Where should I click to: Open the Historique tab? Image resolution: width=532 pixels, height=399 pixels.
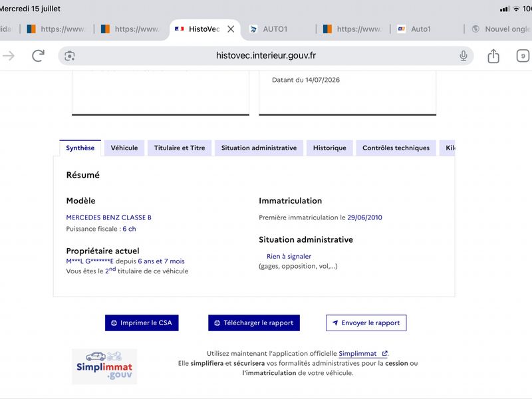329,148
